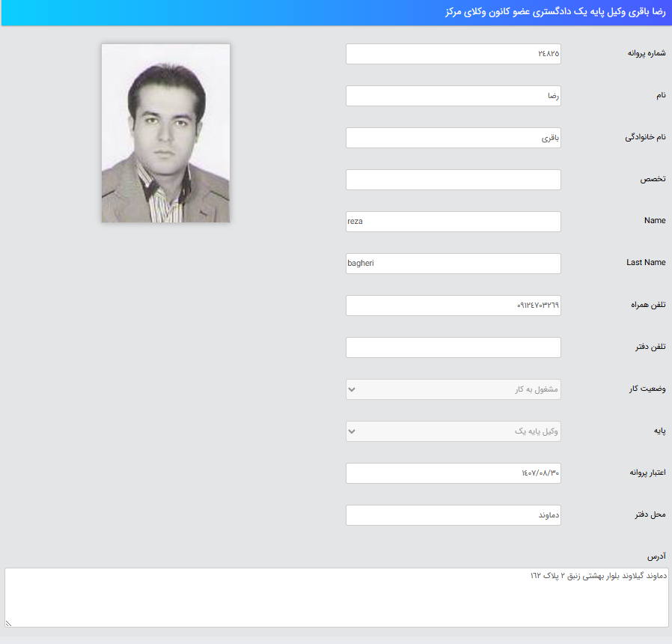Select the محل دفتر office location field
Screen dimensions: 672x644
point(453,515)
